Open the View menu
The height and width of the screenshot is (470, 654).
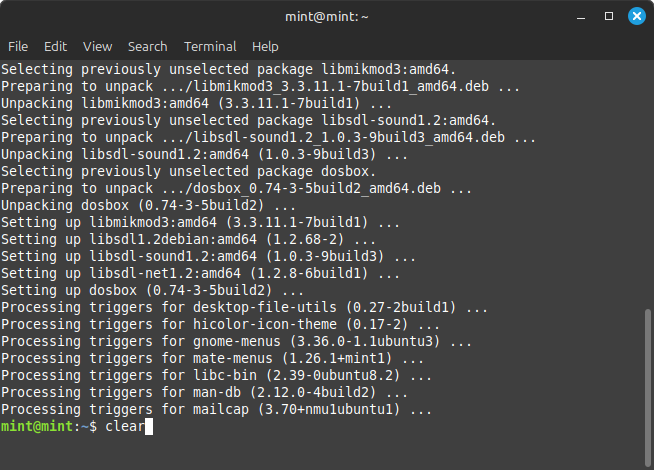tap(98, 46)
